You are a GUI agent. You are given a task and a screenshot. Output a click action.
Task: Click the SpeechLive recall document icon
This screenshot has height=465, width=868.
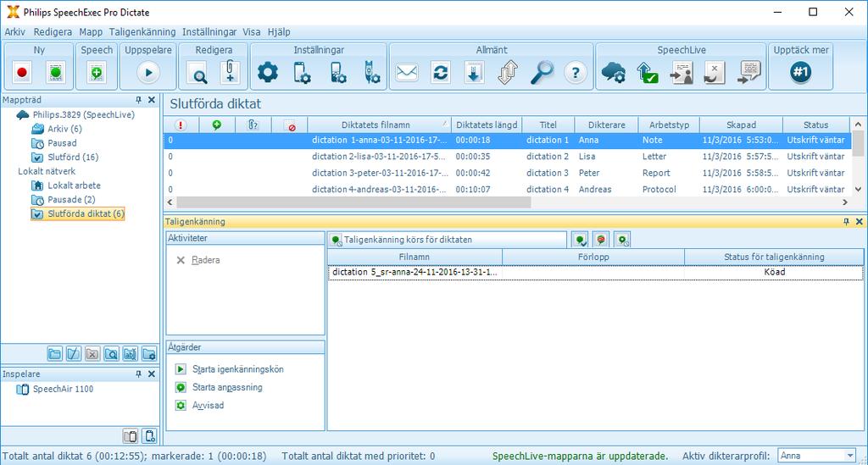pos(715,73)
